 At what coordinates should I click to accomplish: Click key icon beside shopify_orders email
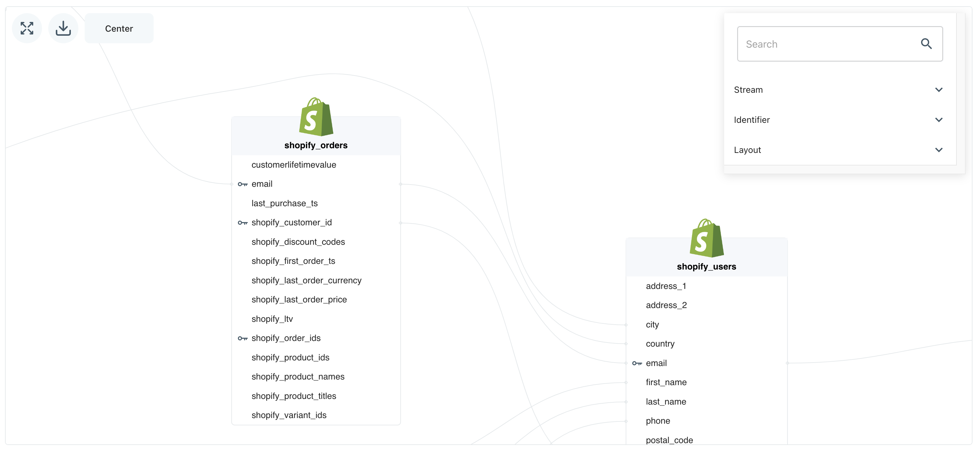point(242,184)
